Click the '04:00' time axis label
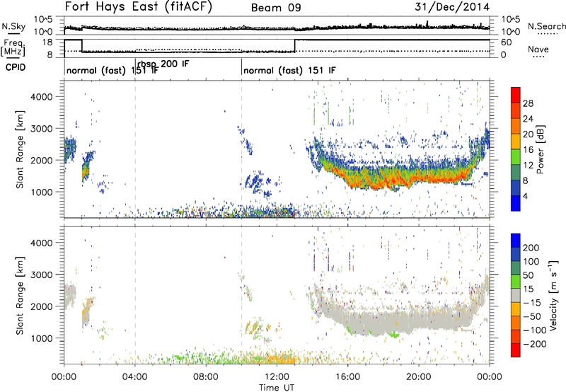The height and width of the screenshot is (392, 566). 134,377
